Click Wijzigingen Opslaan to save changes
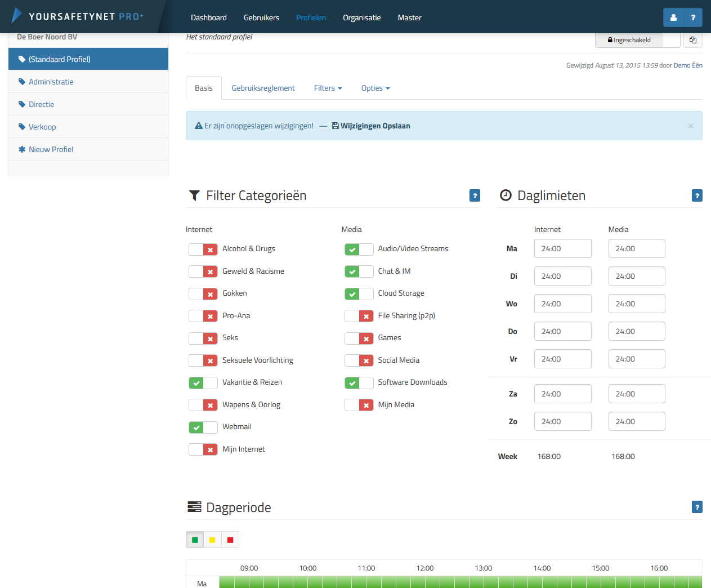The height and width of the screenshot is (588, 711). tap(371, 126)
